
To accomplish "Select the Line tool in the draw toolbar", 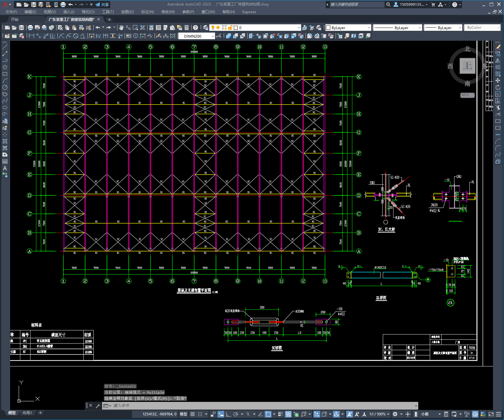I will [5, 47].
